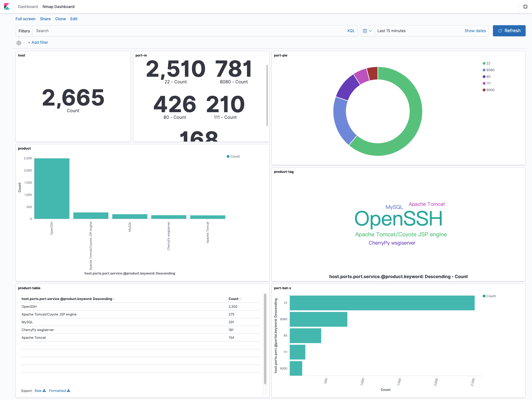
Task: Click the Formatted export download link
Action: tap(60, 391)
